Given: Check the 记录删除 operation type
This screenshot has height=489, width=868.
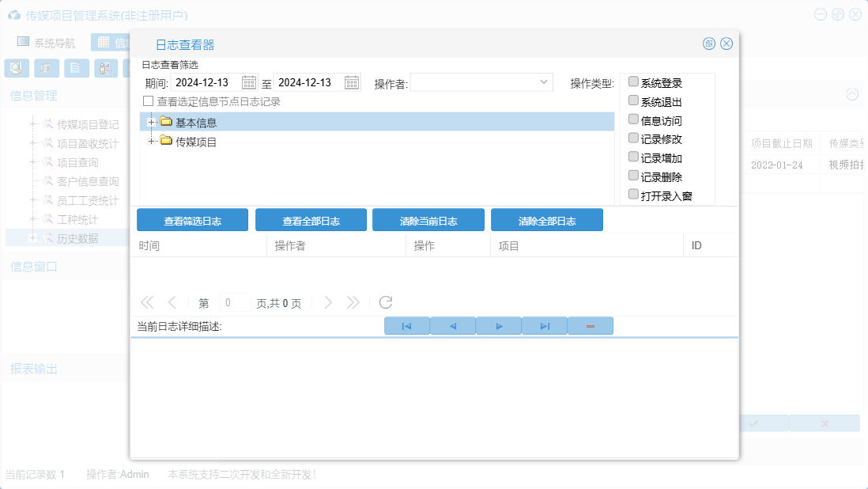Looking at the screenshot, I should coord(633,176).
